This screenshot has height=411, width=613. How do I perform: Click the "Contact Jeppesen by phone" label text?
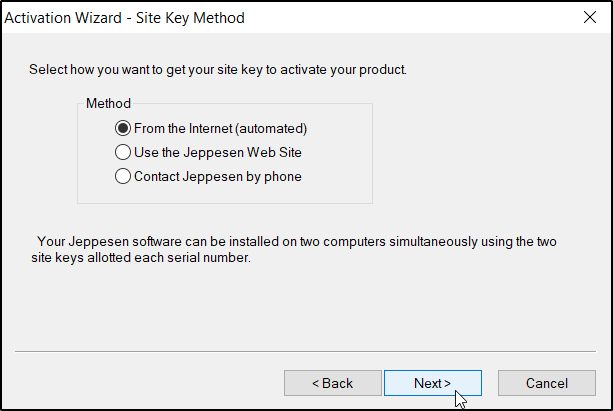pyautogui.click(x=217, y=177)
